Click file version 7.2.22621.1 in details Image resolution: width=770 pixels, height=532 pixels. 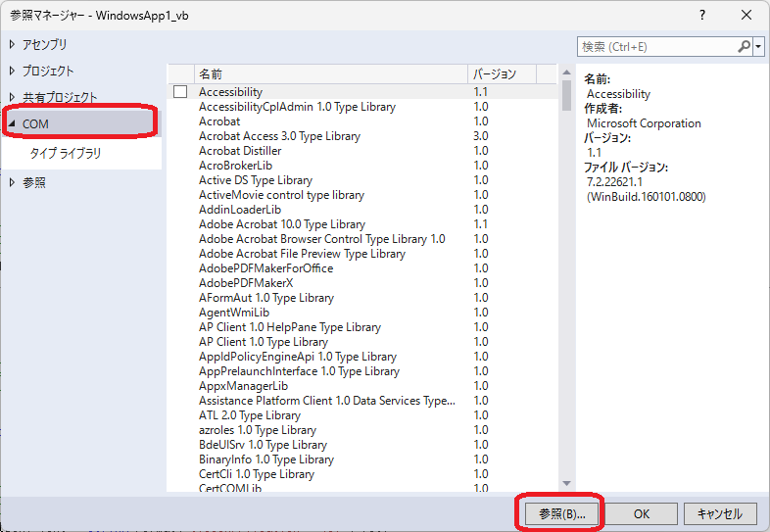pyautogui.click(x=614, y=182)
